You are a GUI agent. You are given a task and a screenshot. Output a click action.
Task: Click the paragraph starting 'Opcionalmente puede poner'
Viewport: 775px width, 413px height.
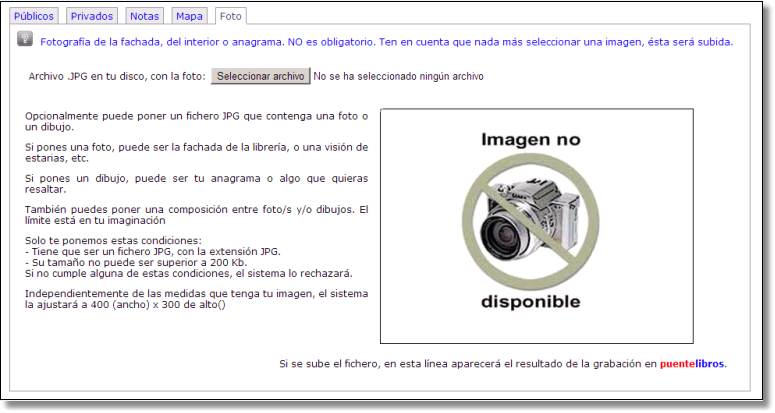pyautogui.click(x=196, y=122)
